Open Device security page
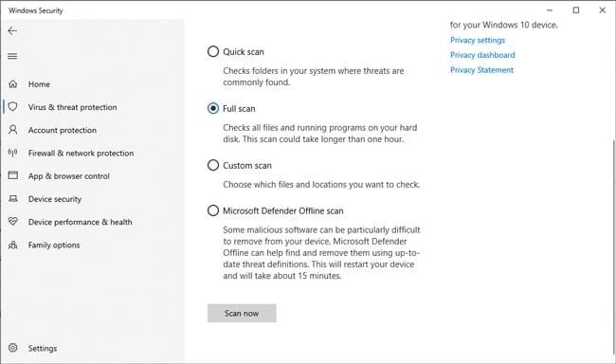Image resolution: width=616 pixels, height=364 pixels. pyautogui.click(x=55, y=199)
